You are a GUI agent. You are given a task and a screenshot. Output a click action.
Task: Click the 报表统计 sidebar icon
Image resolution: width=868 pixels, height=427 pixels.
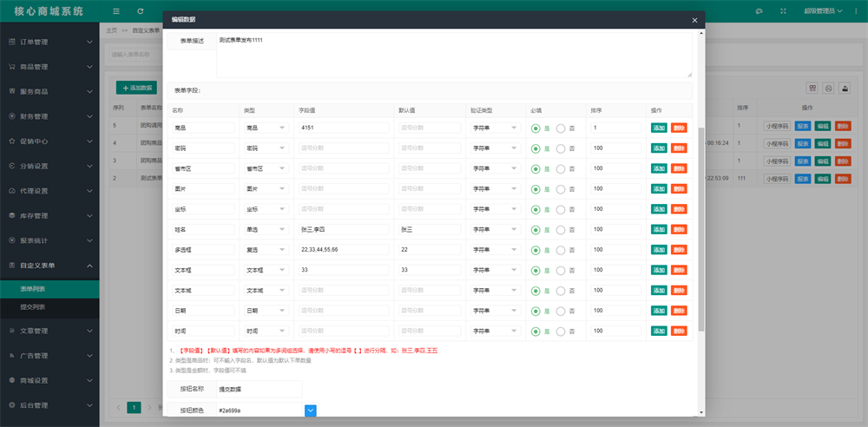pos(11,240)
